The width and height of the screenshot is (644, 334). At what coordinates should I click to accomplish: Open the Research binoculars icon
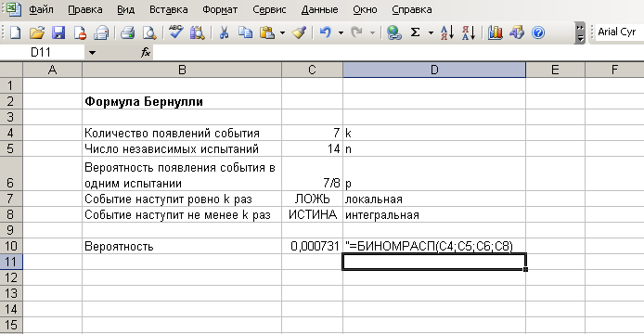[197, 32]
